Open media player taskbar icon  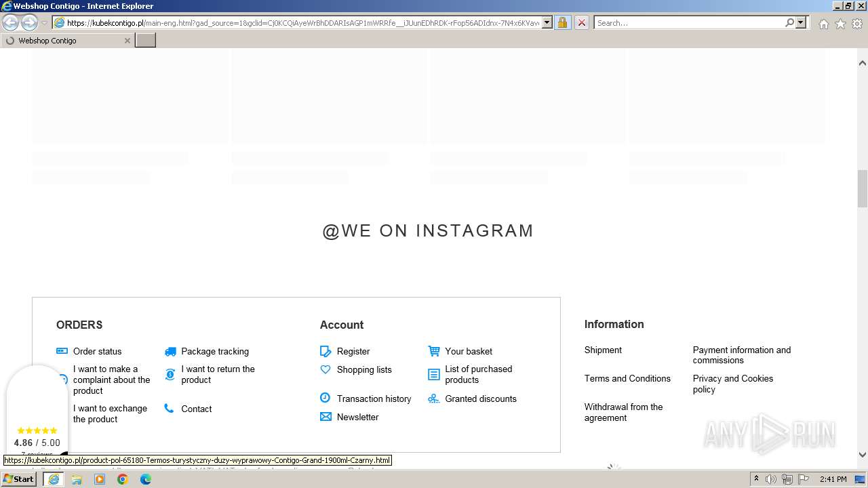point(100,479)
